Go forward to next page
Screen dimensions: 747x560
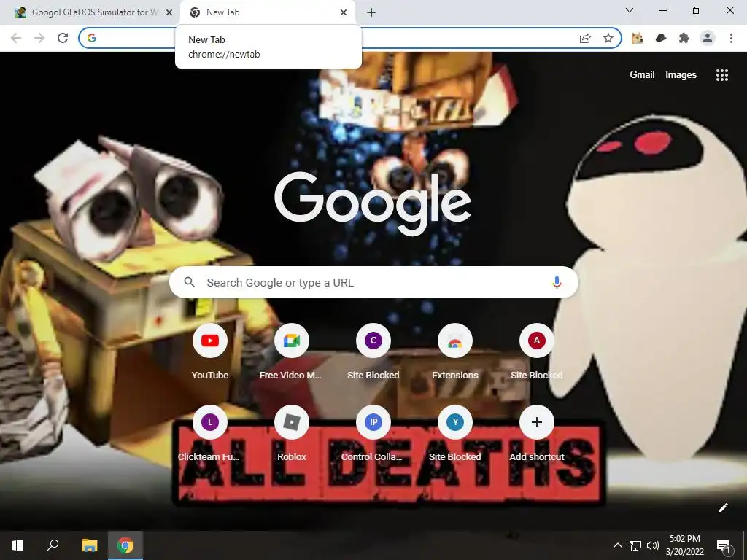point(39,38)
